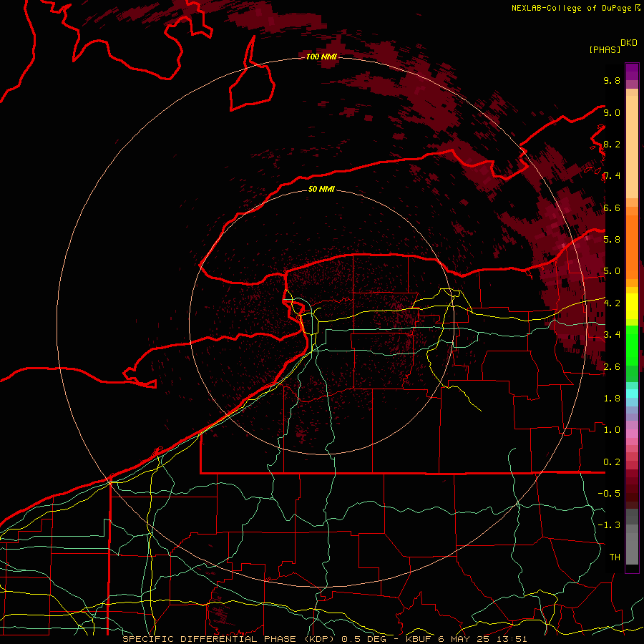
Task: Click the KBUF station identifier
Action: click(419, 639)
